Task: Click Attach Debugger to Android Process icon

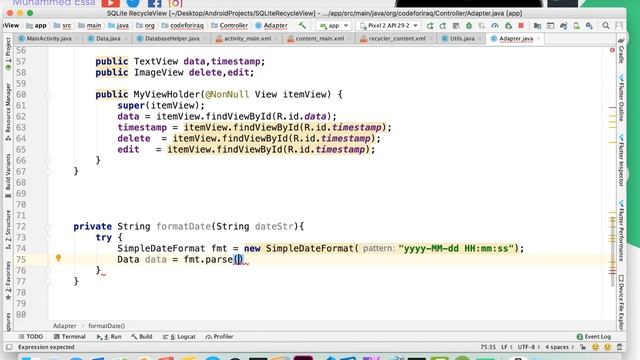Action: tap(508, 26)
